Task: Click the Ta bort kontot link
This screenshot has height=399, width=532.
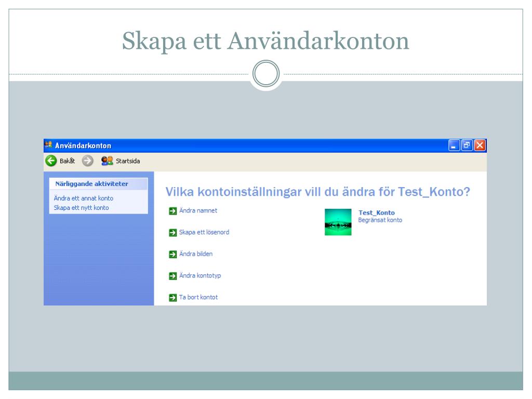Action: coord(198,297)
